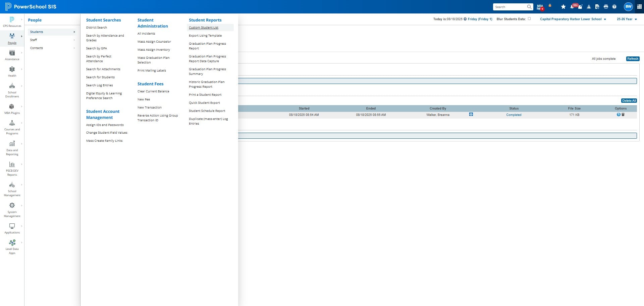Choose Search by GPA menu entry

coord(96,48)
